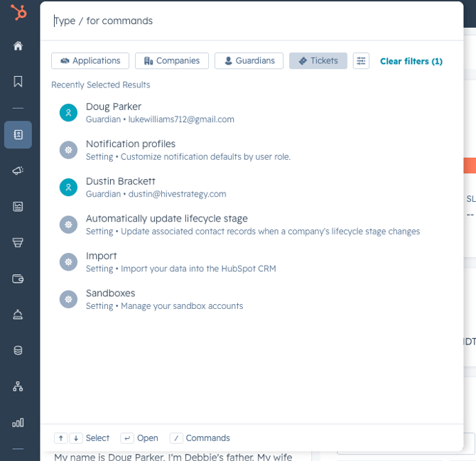The width and height of the screenshot is (476, 461).
Task: Open the Doug Parker result
Action: [x=251, y=113]
